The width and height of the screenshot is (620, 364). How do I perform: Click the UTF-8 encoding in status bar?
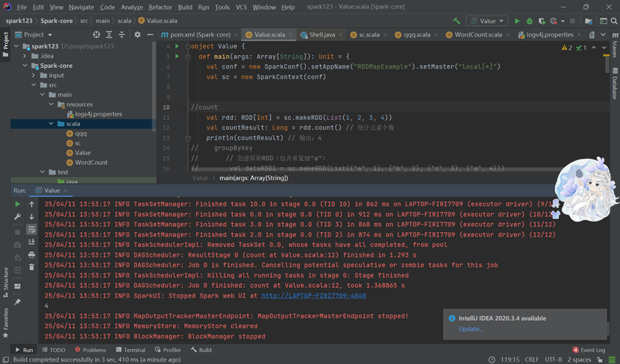click(553, 360)
